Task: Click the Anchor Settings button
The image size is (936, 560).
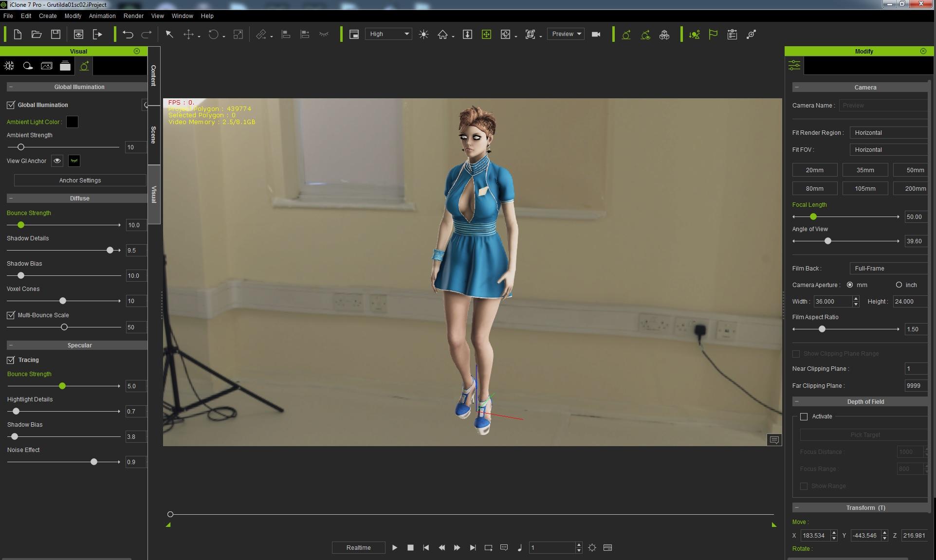Action: tap(80, 180)
